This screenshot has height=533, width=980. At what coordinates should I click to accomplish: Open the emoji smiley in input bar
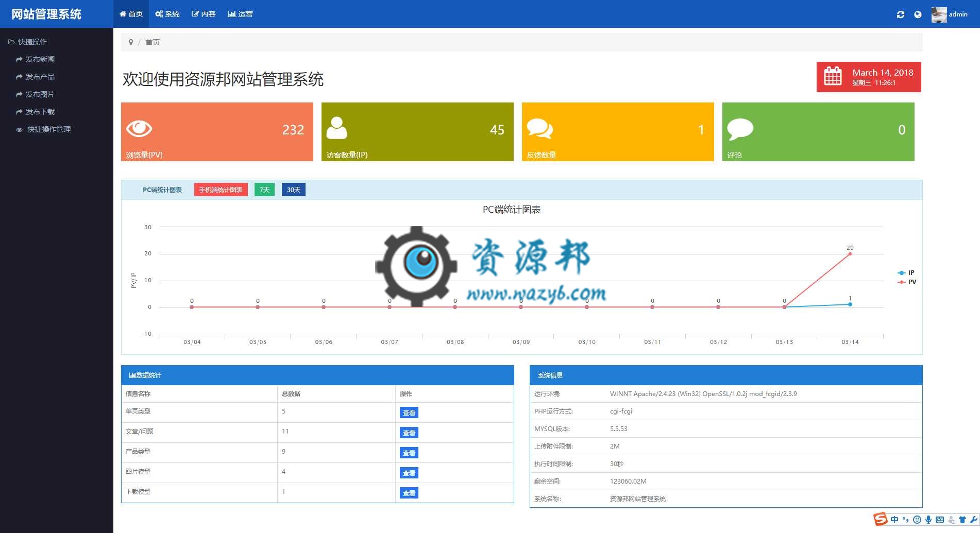coord(917,520)
